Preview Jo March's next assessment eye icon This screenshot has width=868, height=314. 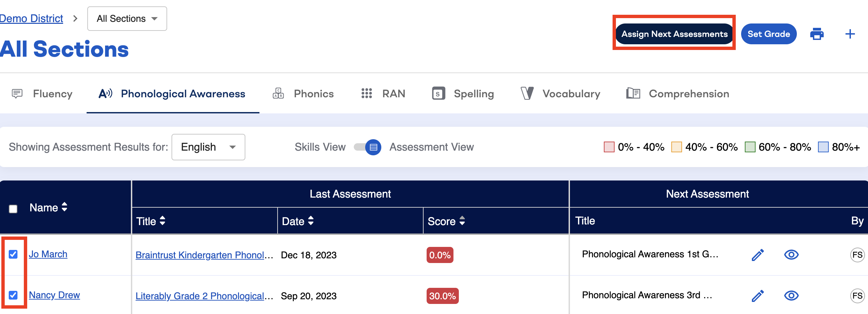(x=791, y=255)
